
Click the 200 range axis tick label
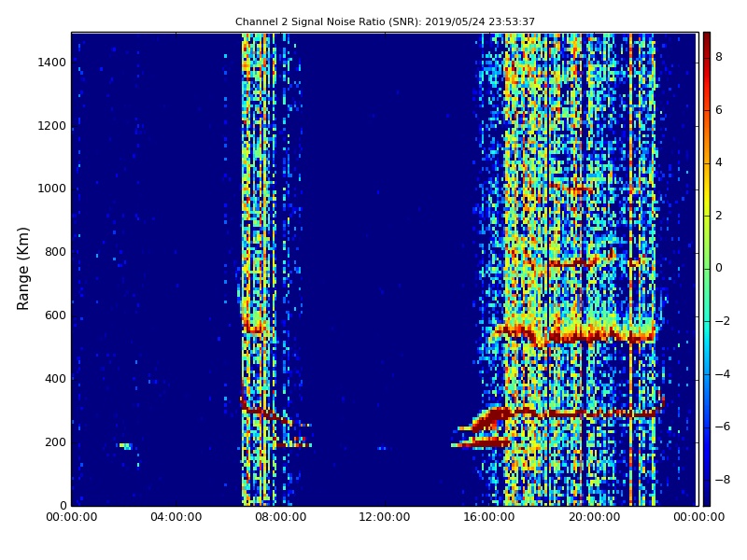click(x=54, y=442)
